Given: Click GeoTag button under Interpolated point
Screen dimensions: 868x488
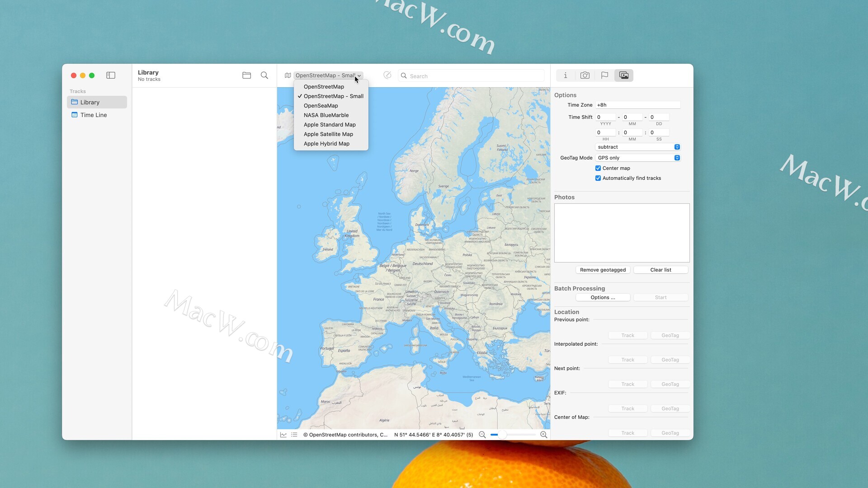Looking at the screenshot, I should 670,360.
